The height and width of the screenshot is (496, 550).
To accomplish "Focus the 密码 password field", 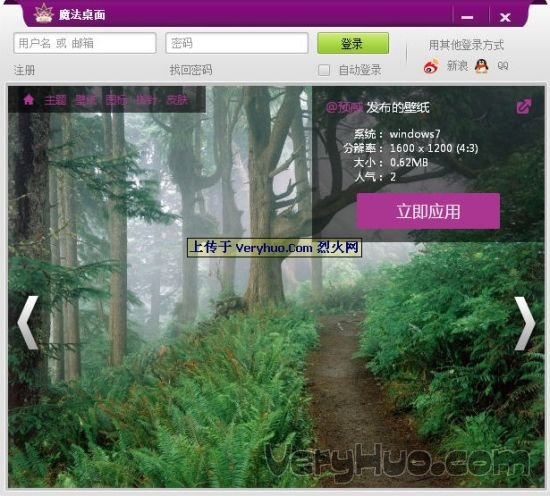I will (x=237, y=43).
